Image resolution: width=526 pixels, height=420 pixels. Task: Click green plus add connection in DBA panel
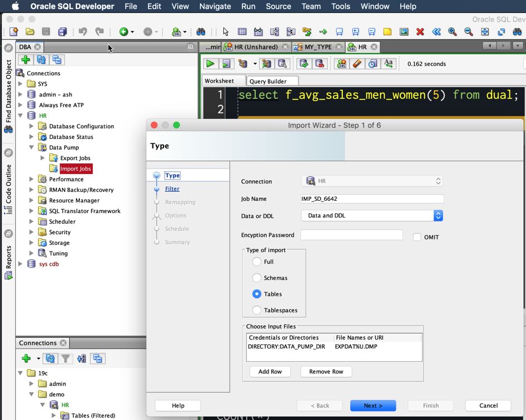click(26, 60)
